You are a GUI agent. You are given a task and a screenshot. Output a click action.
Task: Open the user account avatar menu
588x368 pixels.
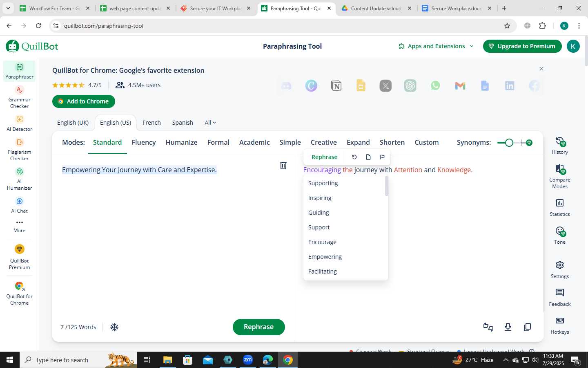573,46
